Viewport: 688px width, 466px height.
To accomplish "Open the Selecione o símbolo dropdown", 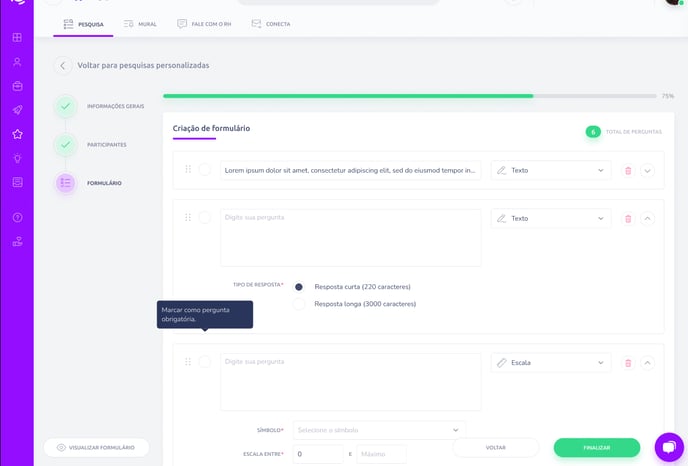I will 378,430.
